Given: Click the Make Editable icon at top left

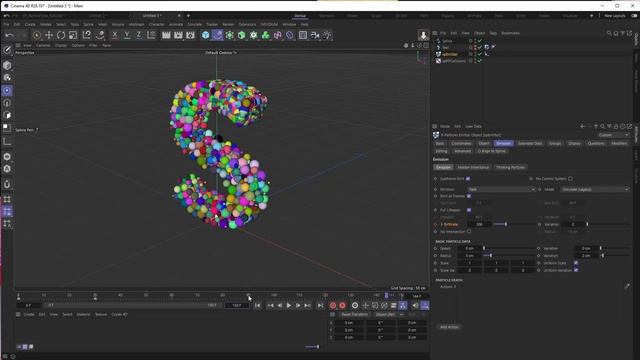Looking at the screenshot, I should click(x=7, y=50).
